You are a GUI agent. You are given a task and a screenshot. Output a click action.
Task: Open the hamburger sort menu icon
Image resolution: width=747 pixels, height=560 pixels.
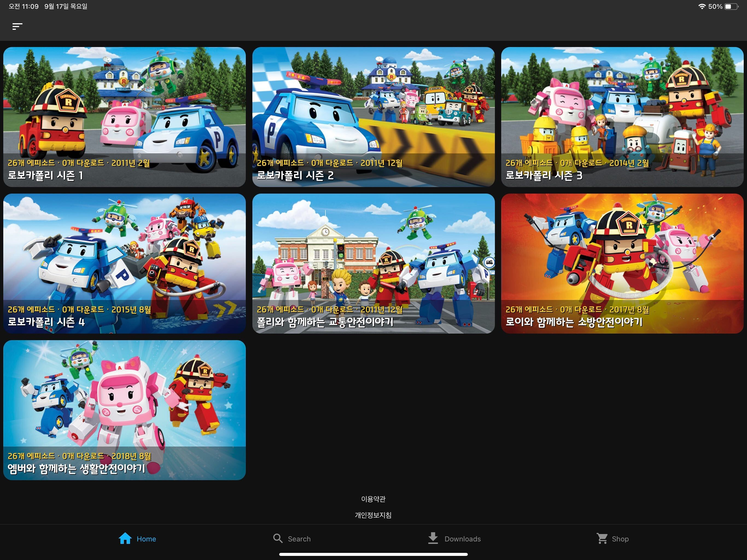click(x=17, y=26)
